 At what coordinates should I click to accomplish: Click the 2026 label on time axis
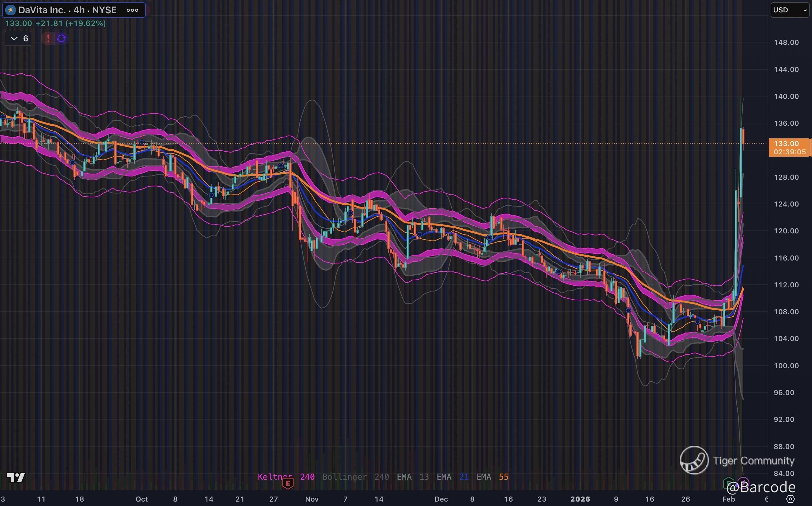point(580,499)
